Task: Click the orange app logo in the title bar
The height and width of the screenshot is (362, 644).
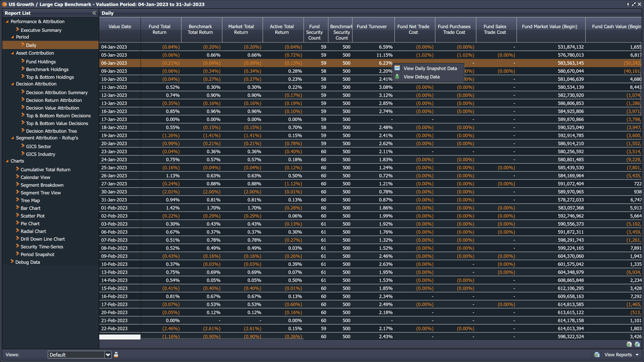Action: pyautogui.click(x=5, y=4)
